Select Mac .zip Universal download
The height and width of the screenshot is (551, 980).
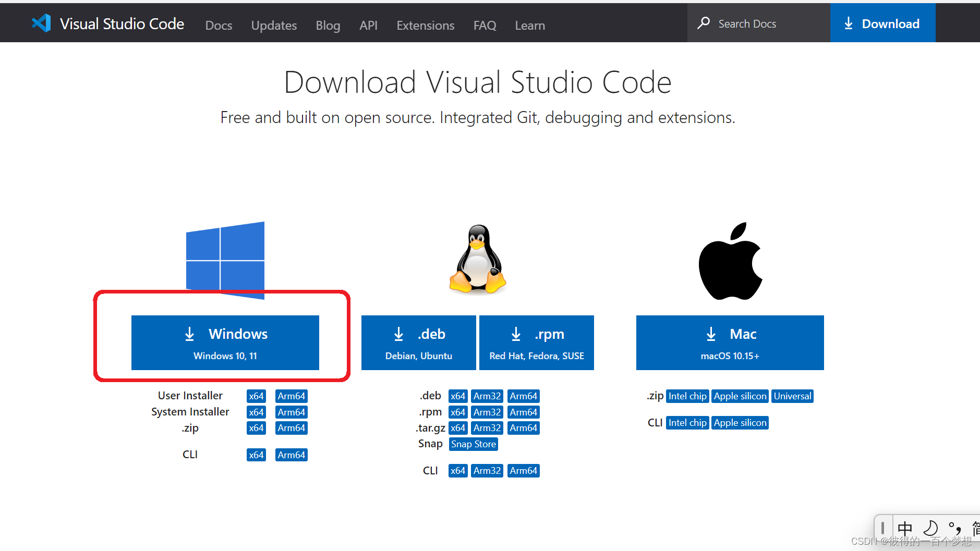pos(793,396)
